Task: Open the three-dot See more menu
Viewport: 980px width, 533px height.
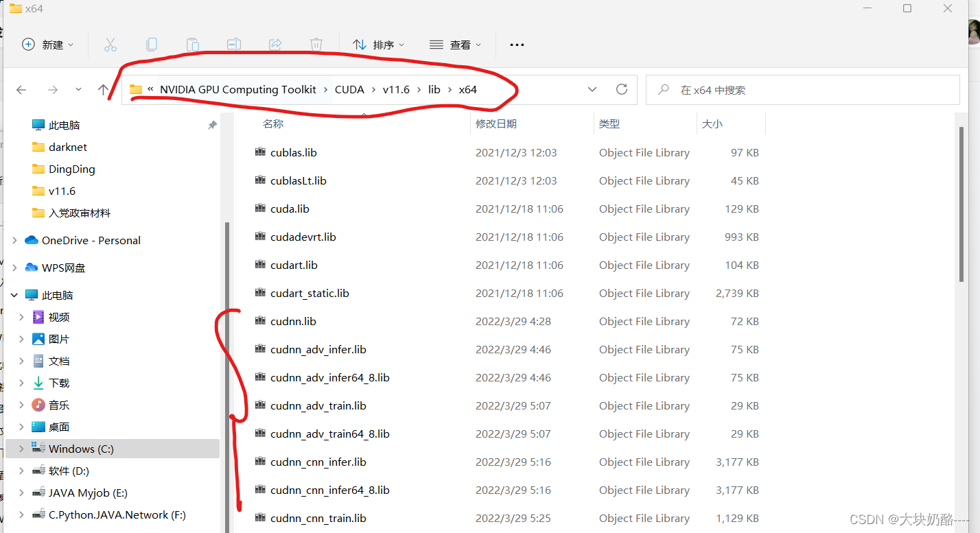Action: (516, 44)
